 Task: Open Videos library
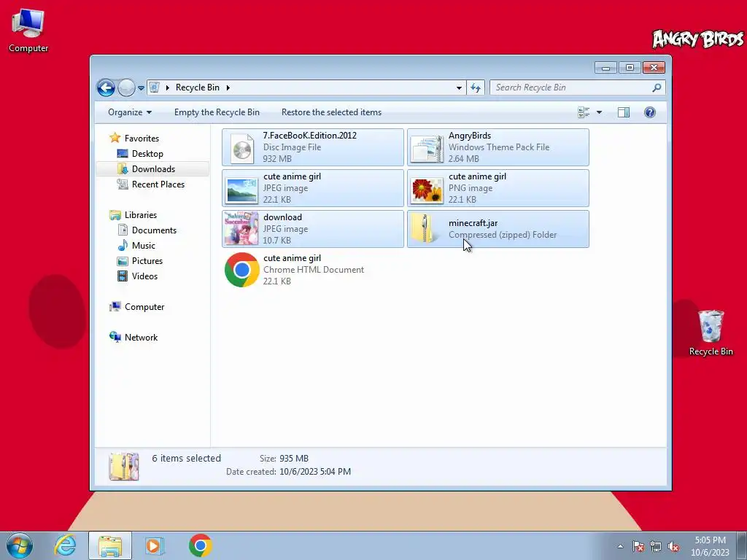145,276
